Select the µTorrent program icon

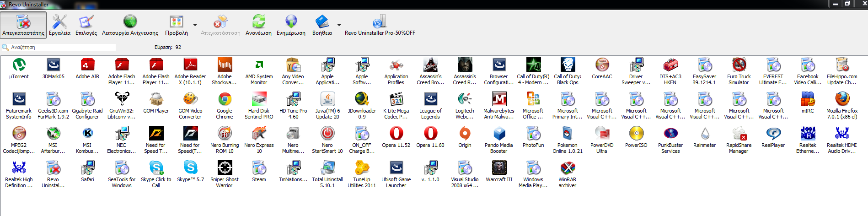19,65
